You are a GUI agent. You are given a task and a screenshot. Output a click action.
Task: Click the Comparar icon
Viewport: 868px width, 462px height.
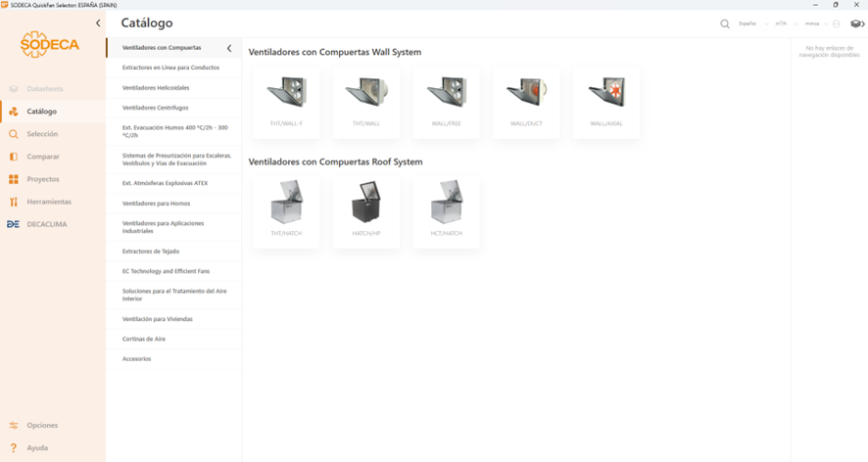click(14, 157)
